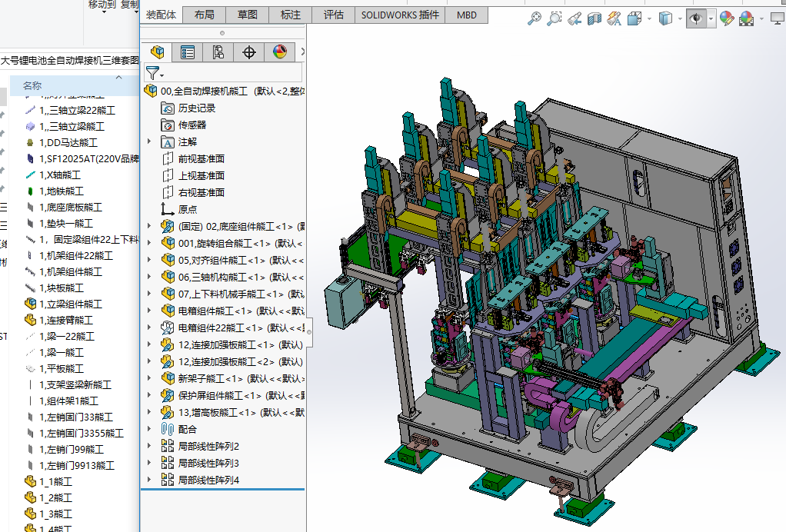Expand the 新架子能工 component
The width and height of the screenshot is (786, 532).
coord(149,378)
